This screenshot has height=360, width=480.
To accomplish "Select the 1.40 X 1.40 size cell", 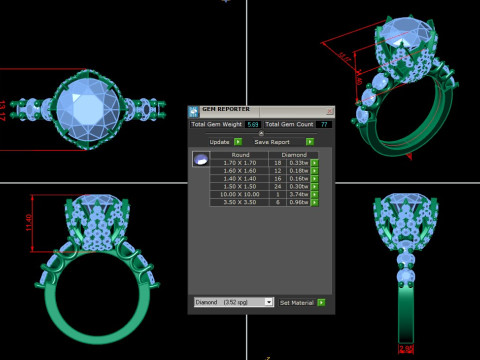I will coord(240,179).
